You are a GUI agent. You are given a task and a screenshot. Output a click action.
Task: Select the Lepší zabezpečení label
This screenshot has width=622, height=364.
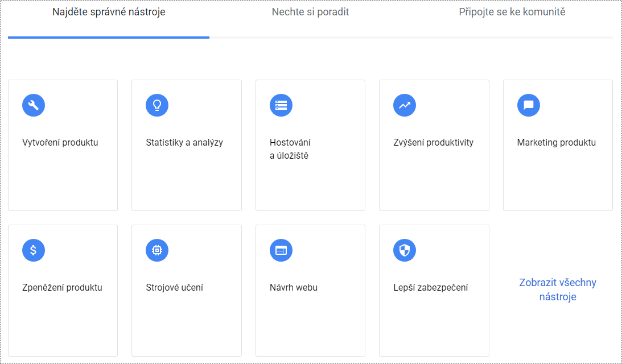coord(431,287)
